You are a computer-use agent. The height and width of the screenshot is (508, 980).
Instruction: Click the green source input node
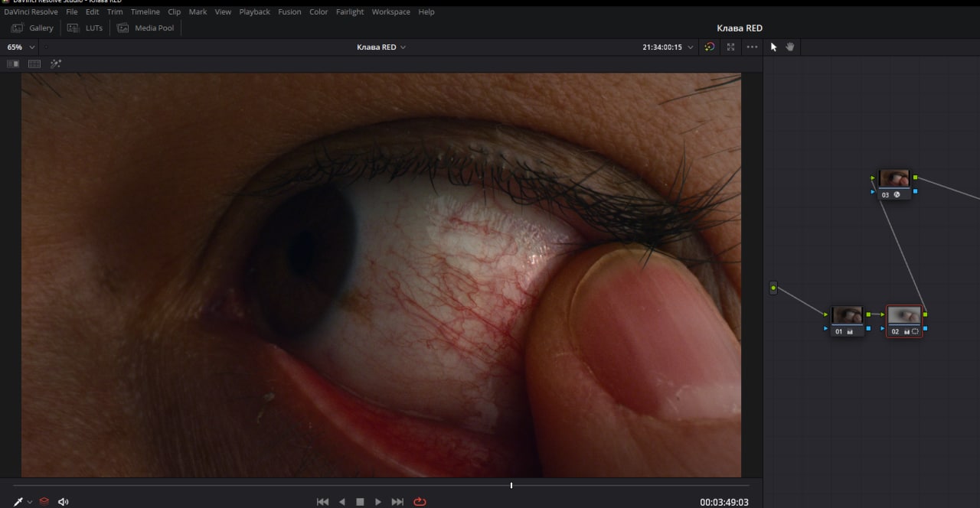pos(773,288)
